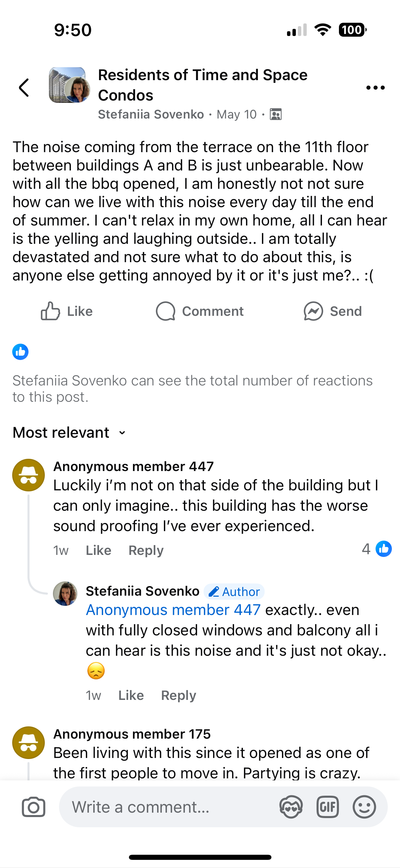Open the emoji smiley picker

[x=364, y=807]
